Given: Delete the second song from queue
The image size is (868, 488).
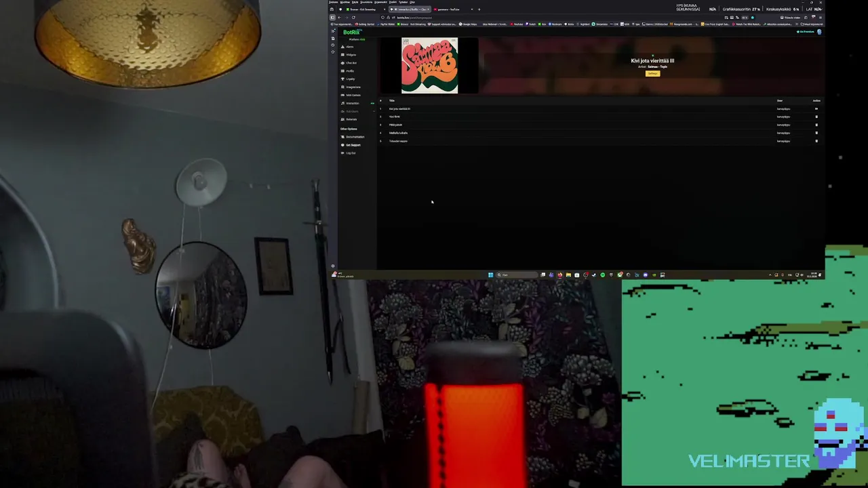Looking at the screenshot, I should (x=816, y=117).
